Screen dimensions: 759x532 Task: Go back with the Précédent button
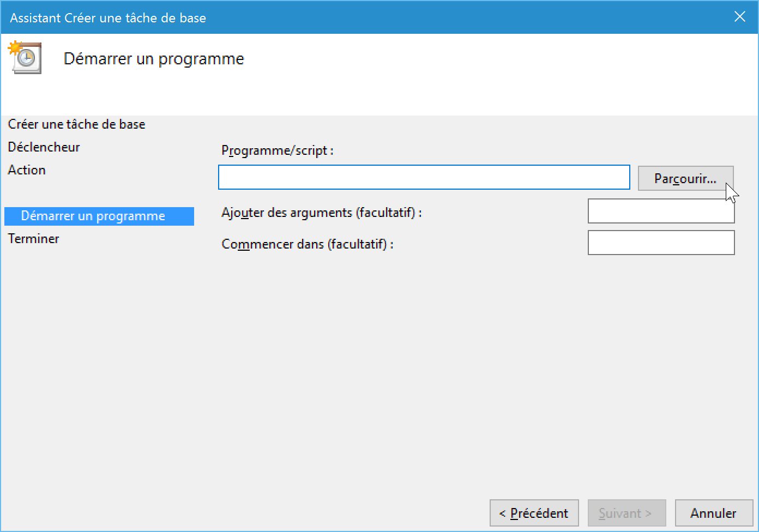click(x=534, y=513)
